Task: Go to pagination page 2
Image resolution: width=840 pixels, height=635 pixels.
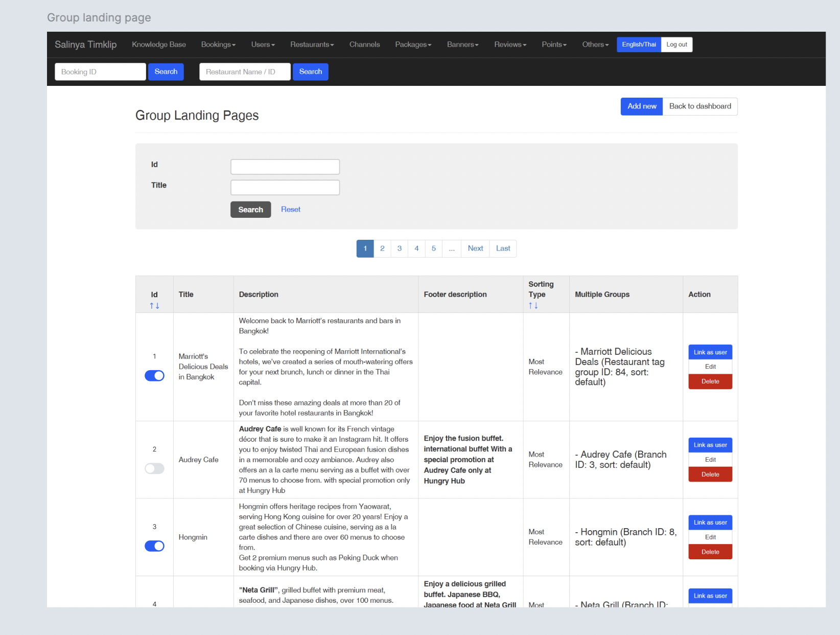Action: [x=382, y=248]
